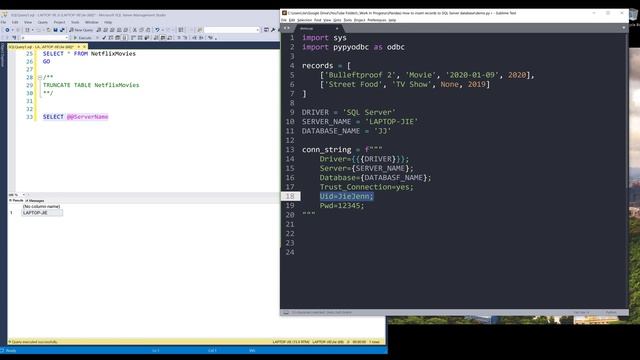This screenshot has height=360, width=640.
Task: Click TRUNCATE TABLE NetflixMovies line in SSMS
Action: pos(91,85)
